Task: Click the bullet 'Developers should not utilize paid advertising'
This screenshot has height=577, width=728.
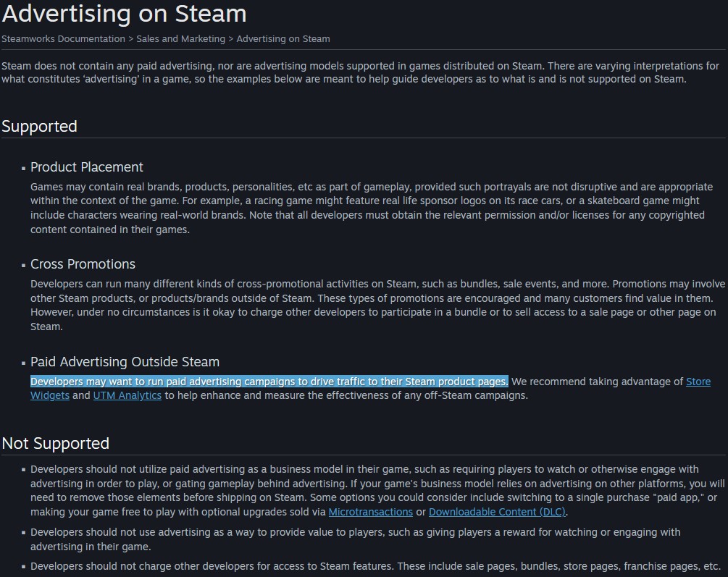Action: [377, 491]
